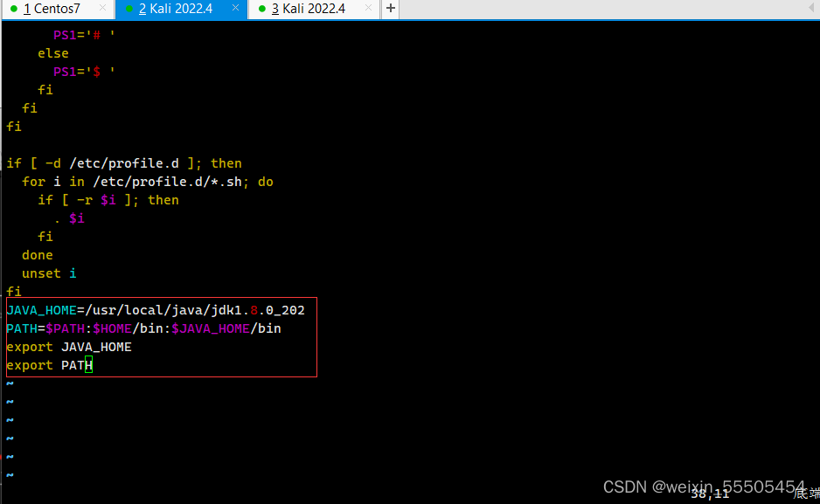The height and width of the screenshot is (504, 820).
Task: Click inside the red highlighted export block
Action: click(157, 336)
